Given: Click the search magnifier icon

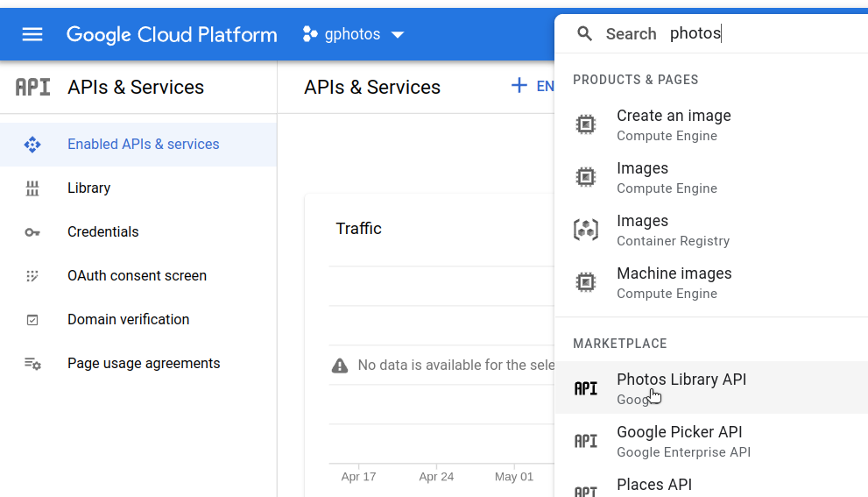Looking at the screenshot, I should pos(584,34).
